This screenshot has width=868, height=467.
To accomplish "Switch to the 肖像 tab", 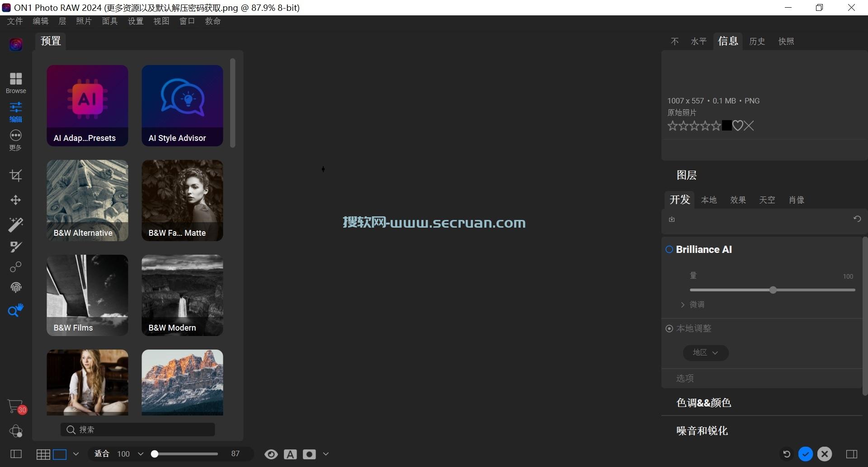I will point(797,200).
